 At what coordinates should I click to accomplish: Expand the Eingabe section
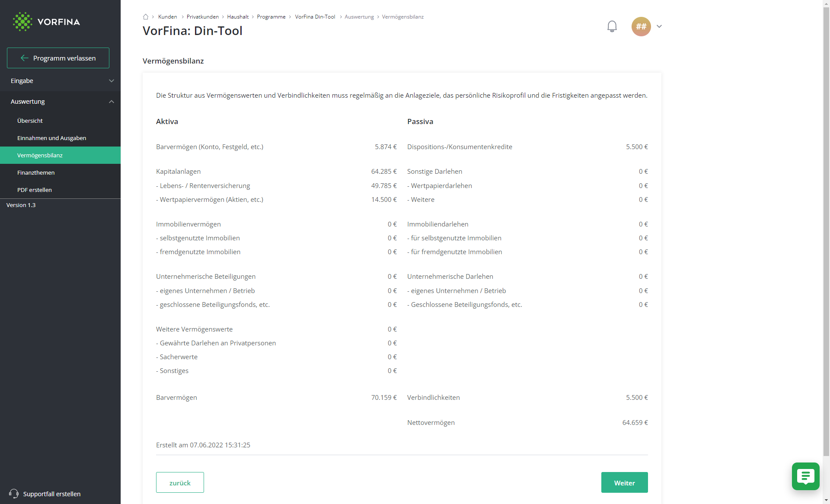[61, 81]
